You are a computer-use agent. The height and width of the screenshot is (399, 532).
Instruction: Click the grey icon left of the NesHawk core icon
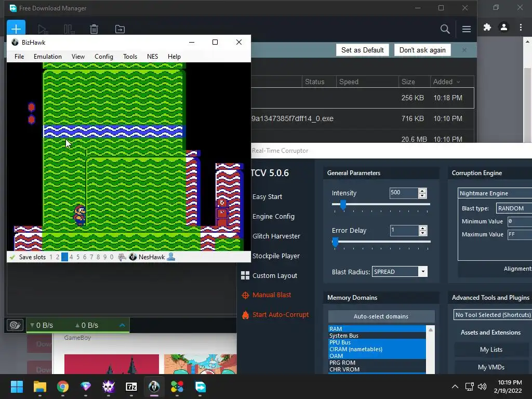click(x=122, y=257)
